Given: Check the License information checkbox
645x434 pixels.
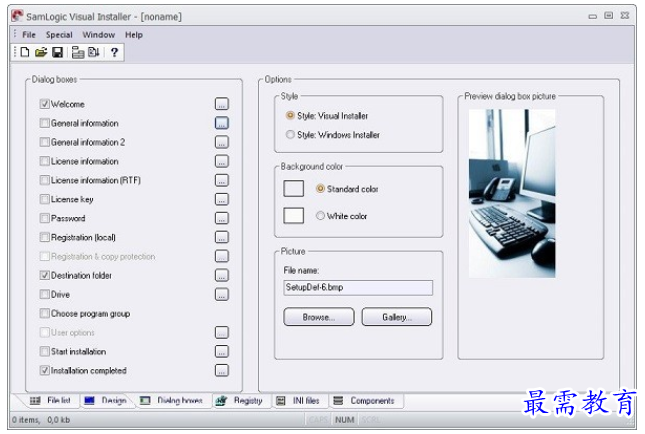Looking at the screenshot, I should 44,161.
